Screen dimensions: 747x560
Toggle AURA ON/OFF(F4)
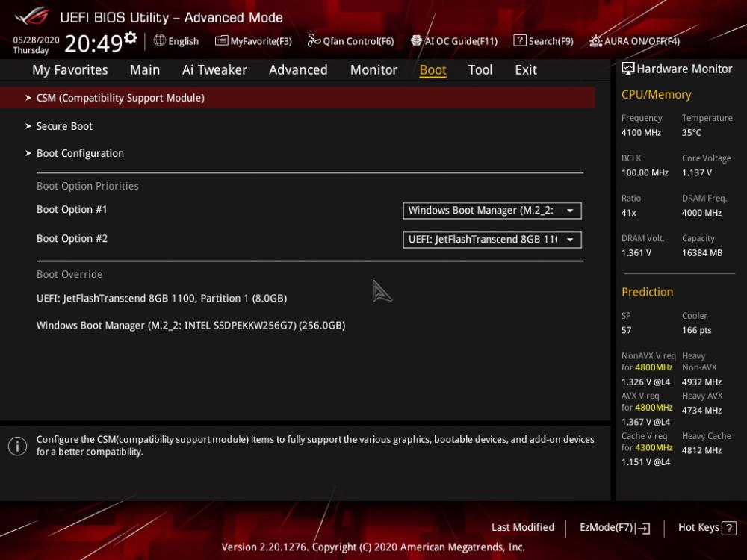[642, 41]
